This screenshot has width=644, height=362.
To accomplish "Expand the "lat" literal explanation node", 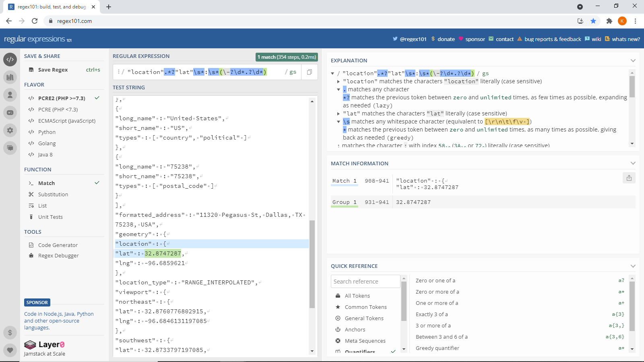I will click(x=339, y=114).
